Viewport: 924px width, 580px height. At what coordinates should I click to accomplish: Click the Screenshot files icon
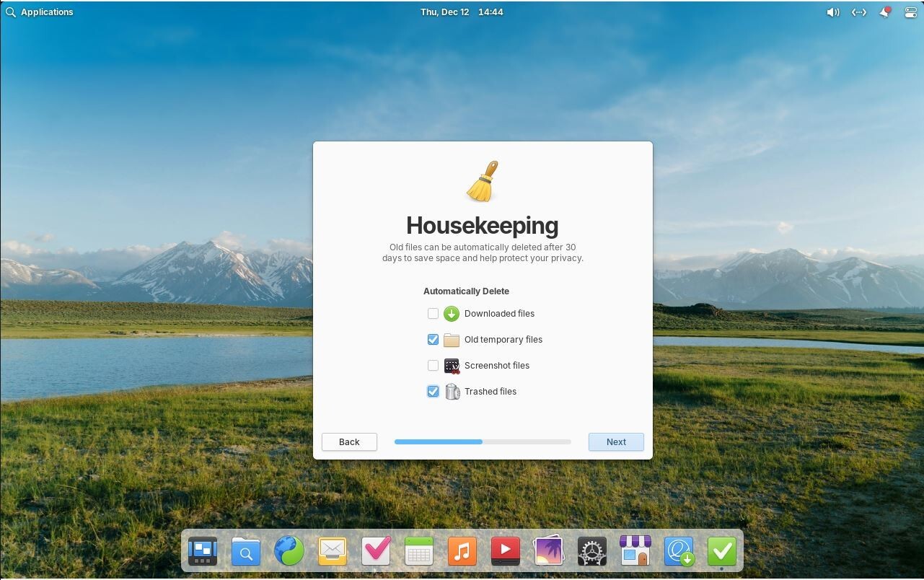coord(452,366)
